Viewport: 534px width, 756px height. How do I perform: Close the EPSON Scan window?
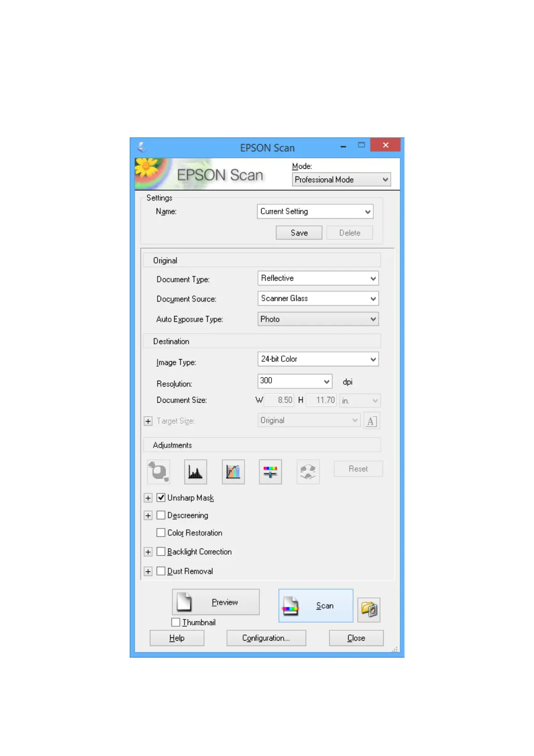[385, 145]
